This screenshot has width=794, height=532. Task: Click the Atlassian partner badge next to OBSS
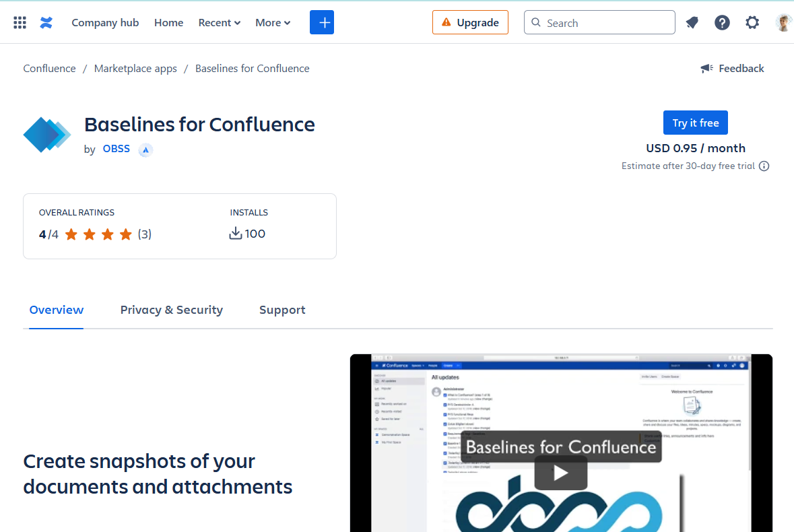[x=145, y=150]
